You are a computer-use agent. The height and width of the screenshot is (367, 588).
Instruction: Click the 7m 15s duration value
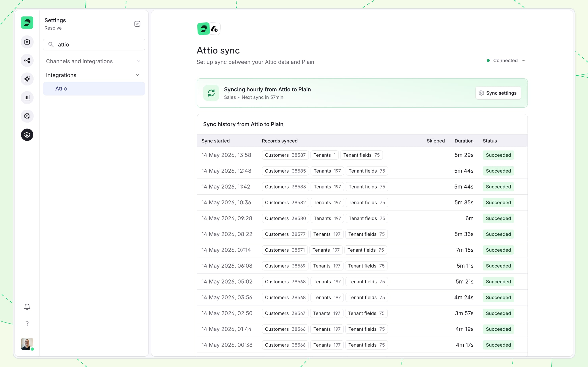(x=465, y=250)
